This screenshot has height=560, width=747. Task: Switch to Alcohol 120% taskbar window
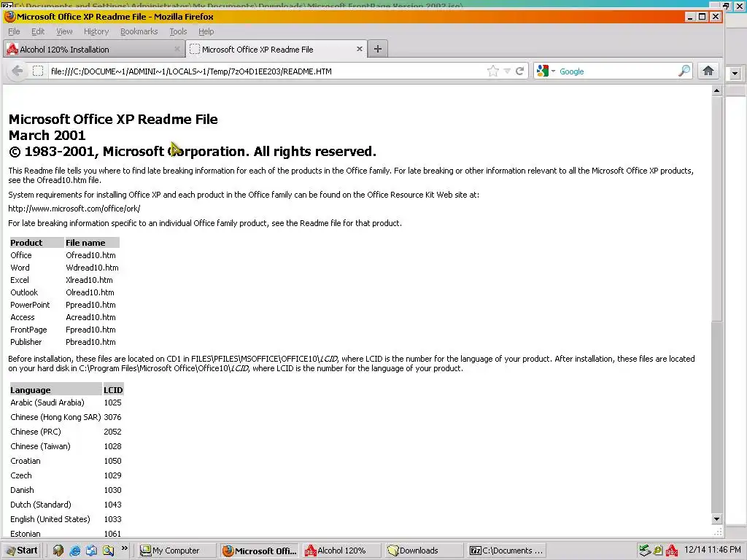pos(341,551)
